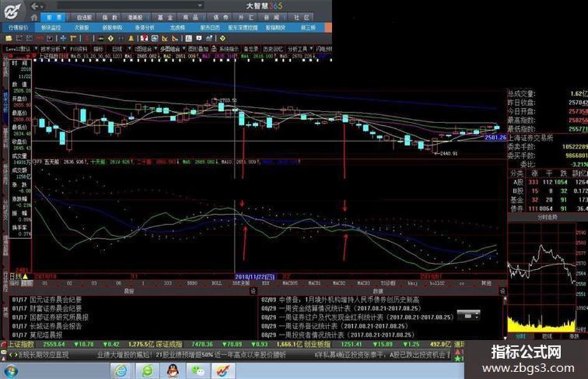Select 股市日历 in the sub-menu bar

[210, 27]
